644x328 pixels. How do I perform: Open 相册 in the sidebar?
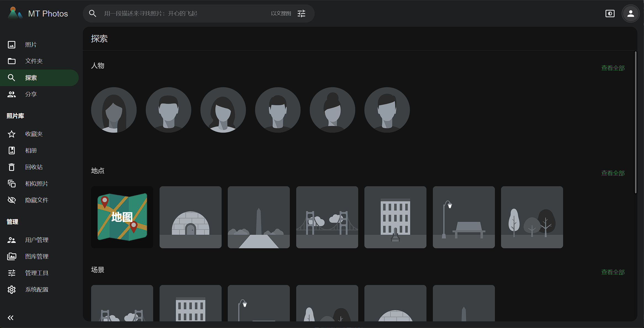[39, 151]
